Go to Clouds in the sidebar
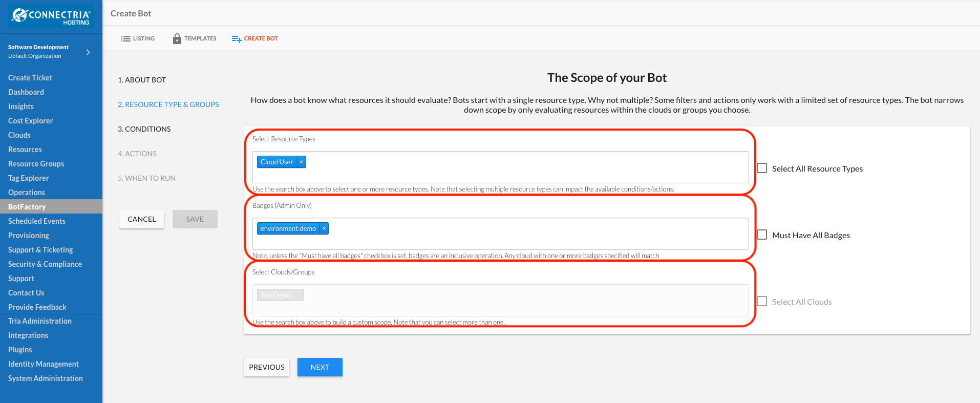Screen dimensions: 980x403 (x=19, y=135)
